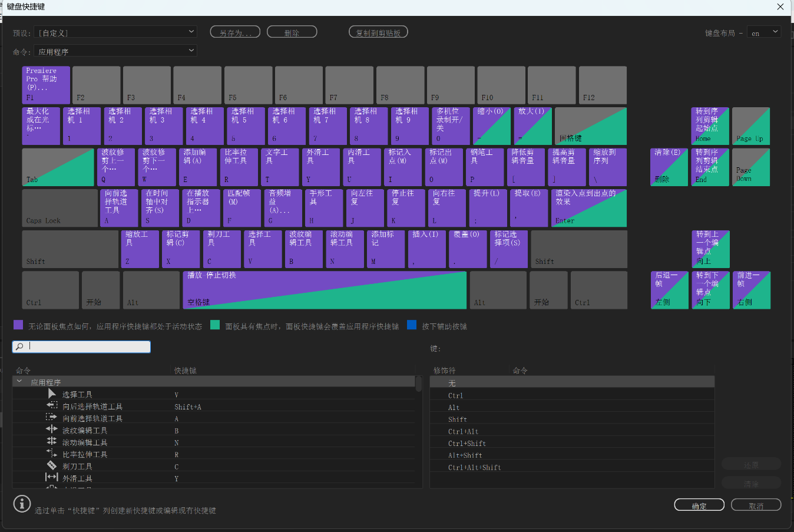794x532 pixels.
Task: Click the 另存为... button
Action: point(235,32)
